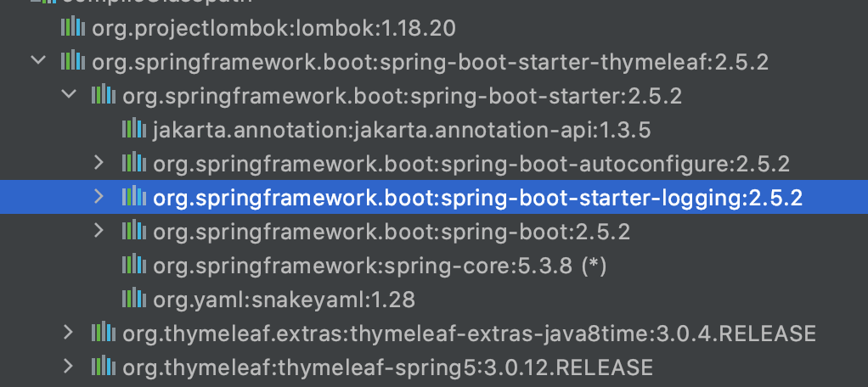Click library icon of spring-boot-autoconfigure:2.5.2

[x=134, y=163]
